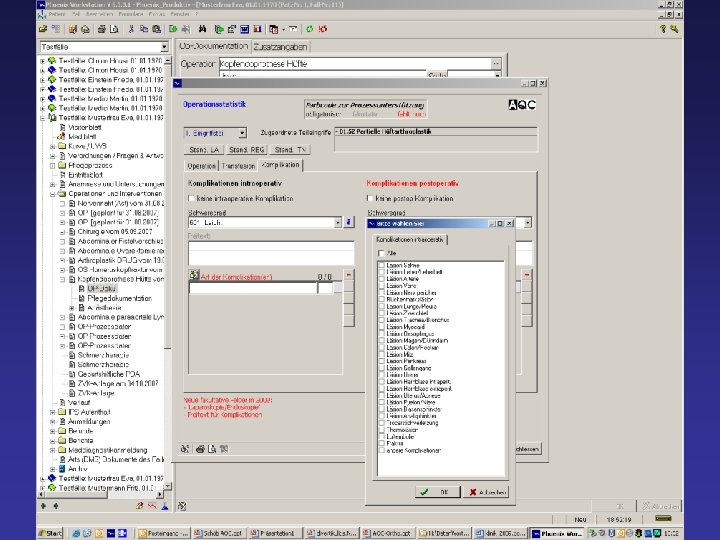The image size is (720, 540).
Task: Expand the 'Kurve / LWB' node
Action: click(52, 146)
